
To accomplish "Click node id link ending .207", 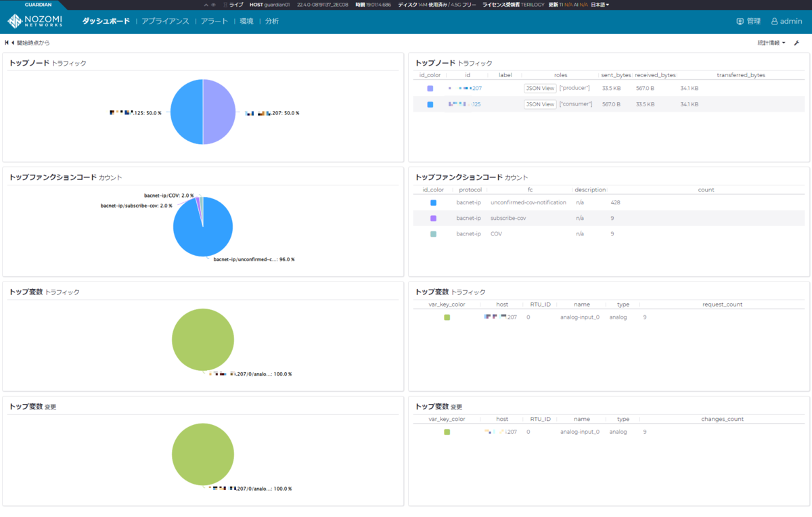I will coord(465,88).
